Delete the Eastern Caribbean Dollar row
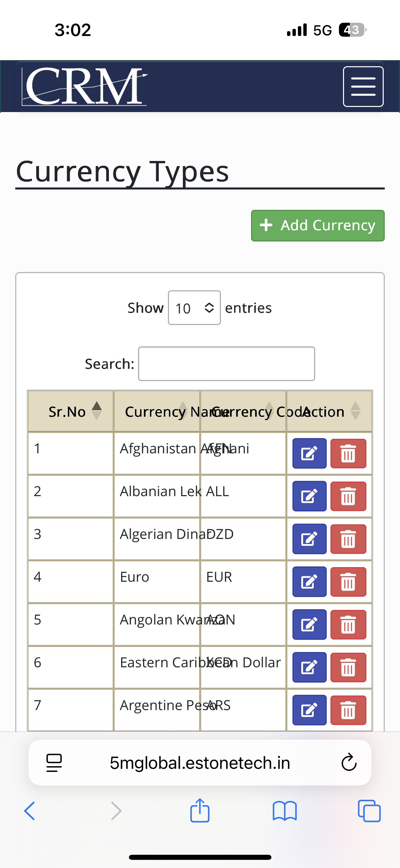 tap(348, 667)
